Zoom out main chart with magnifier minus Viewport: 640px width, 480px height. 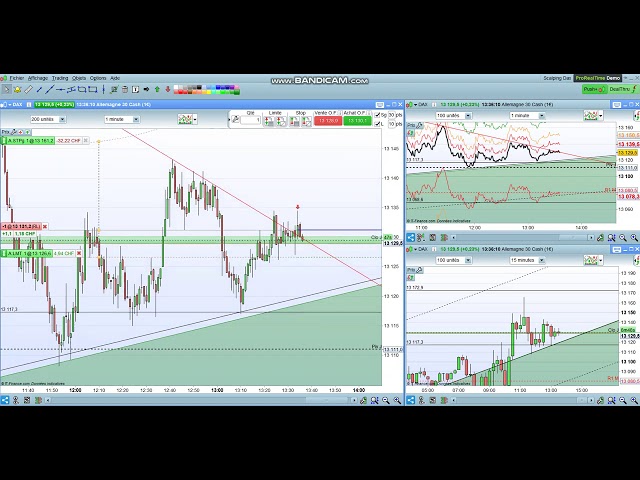pyautogui.click(x=386, y=400)
